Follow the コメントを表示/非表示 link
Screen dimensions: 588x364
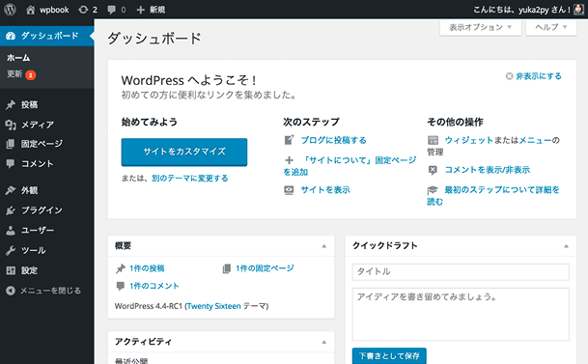pos(488,170)
